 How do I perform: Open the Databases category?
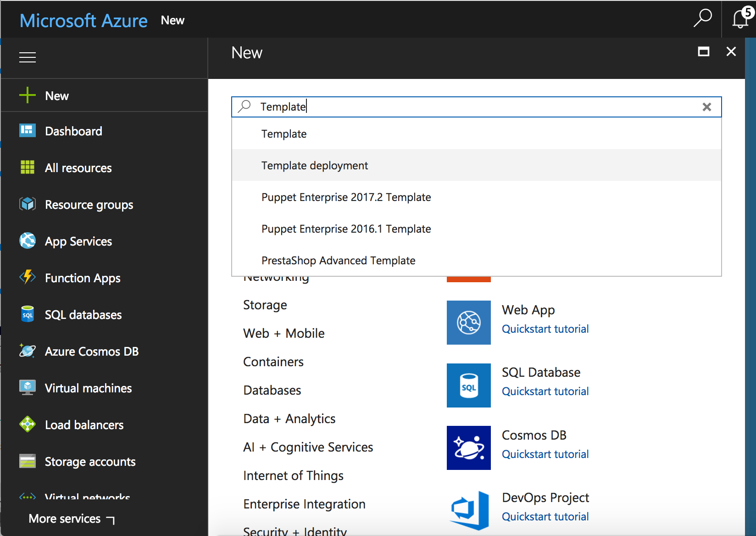click(x=272, y=390)
